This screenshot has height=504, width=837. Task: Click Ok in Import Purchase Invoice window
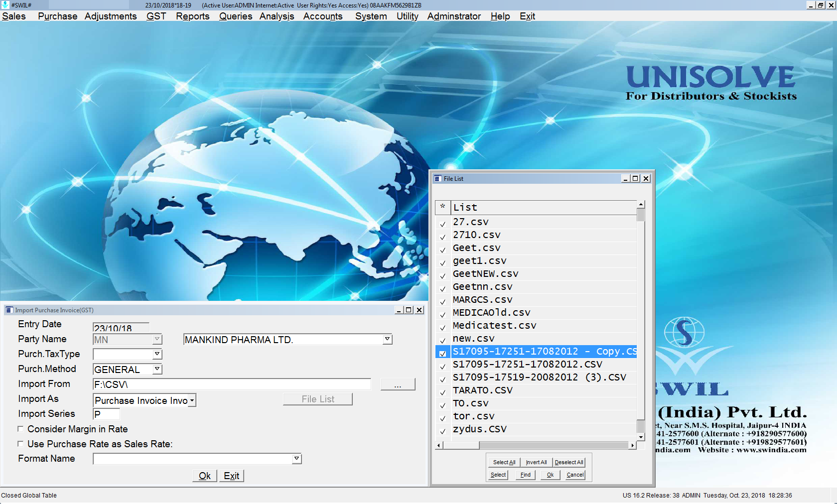coord(205,476)
